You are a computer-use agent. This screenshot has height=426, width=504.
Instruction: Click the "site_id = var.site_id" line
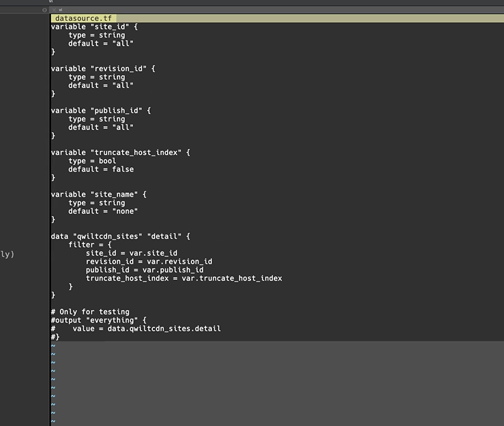click(x=132, y=253)
